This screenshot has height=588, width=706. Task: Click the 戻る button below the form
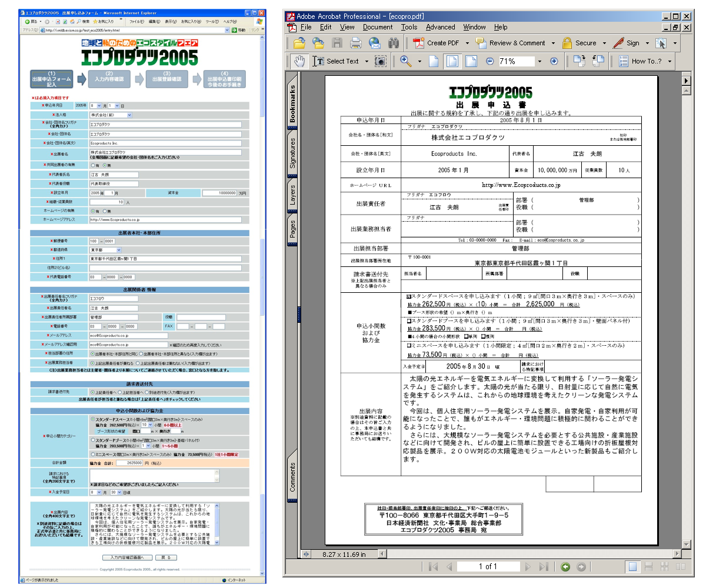[x=166, y=557]
